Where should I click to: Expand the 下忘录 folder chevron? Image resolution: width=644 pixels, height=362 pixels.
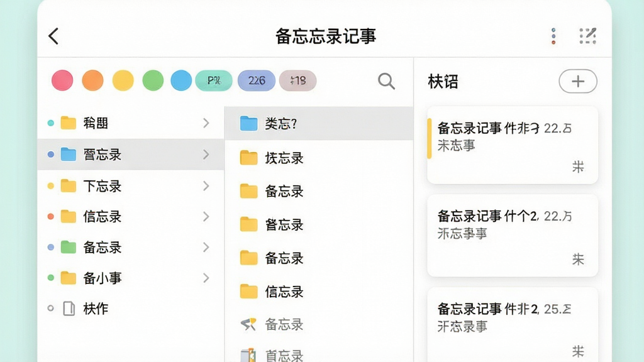pos(206,186)
